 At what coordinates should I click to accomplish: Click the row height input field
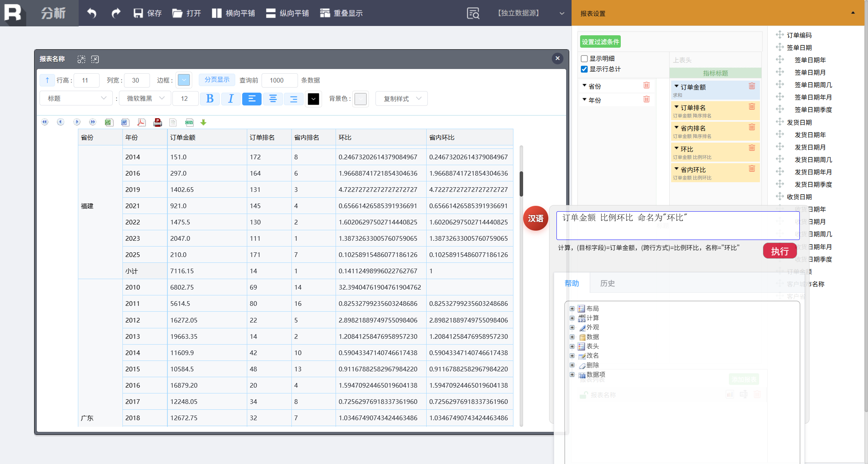tap(86, 80)
